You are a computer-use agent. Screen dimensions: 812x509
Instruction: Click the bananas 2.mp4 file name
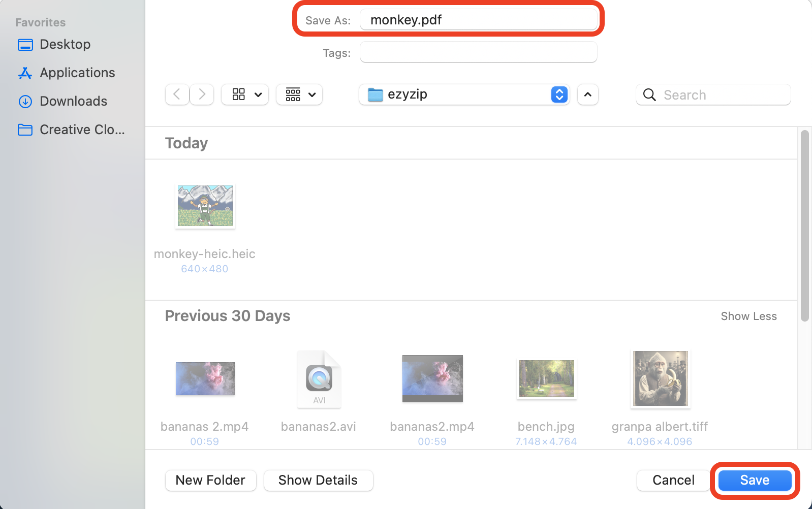(205, 427)
